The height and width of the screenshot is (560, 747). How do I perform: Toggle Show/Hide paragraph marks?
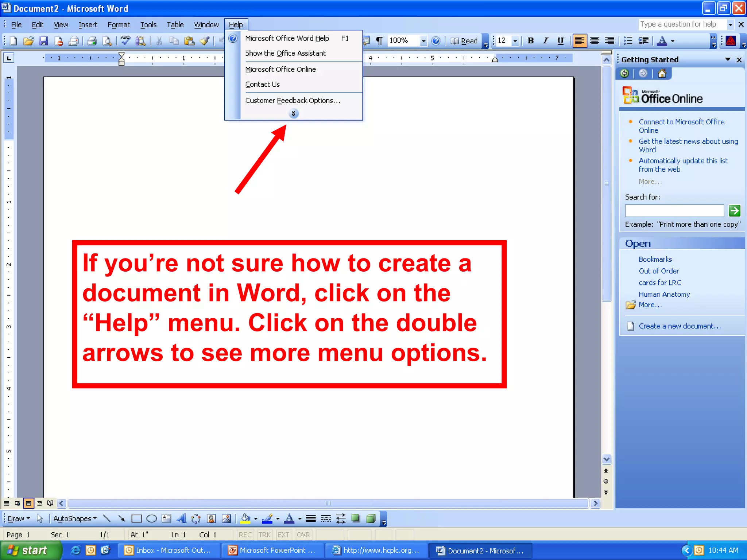point(379,41)
